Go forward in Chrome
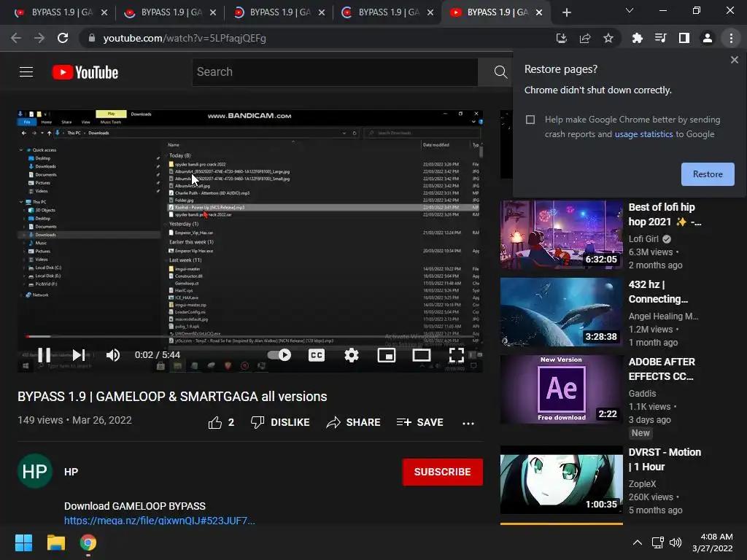The width and height of the screenshot is (747, 560). (x=39, y=38)
